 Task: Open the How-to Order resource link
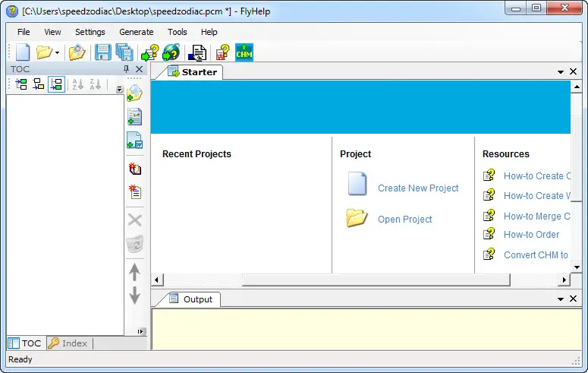pos(531,235)
